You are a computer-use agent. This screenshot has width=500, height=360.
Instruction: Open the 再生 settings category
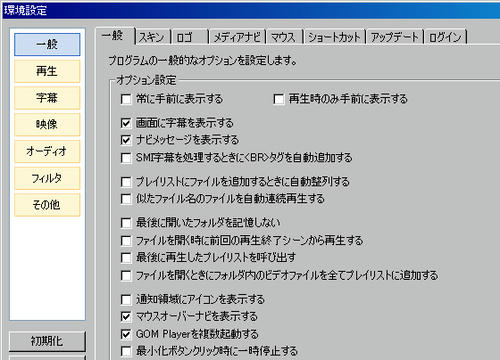pyautogui.click(x=47, y=71)
